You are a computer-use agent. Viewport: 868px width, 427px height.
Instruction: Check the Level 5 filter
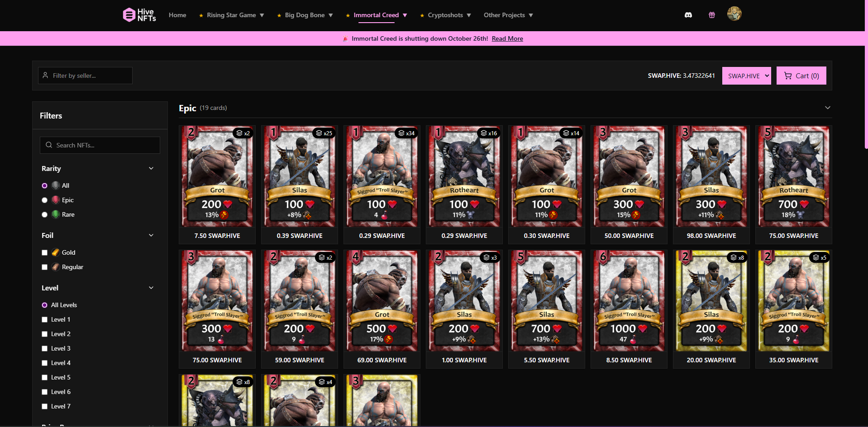pyautogui.click(x=44, y=377)
